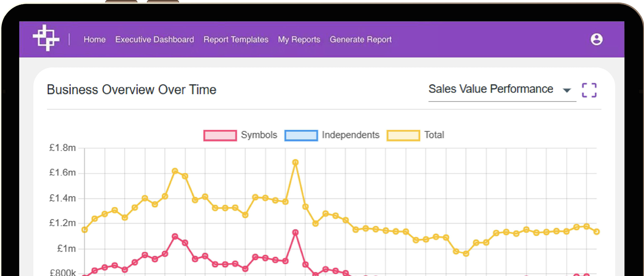Open the Home navigation link

tap(94, 40)
